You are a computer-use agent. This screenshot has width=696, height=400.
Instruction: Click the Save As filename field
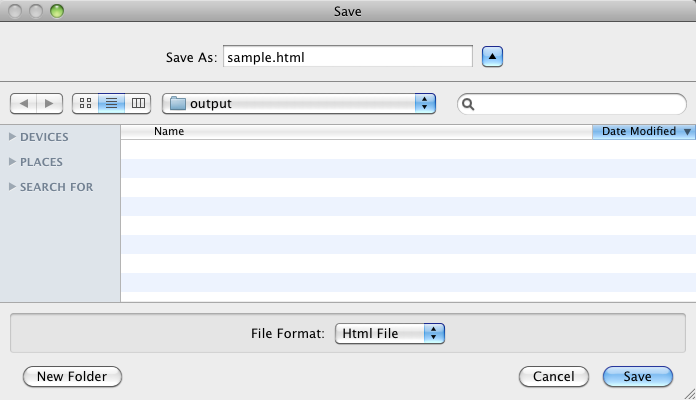(347, 57)
